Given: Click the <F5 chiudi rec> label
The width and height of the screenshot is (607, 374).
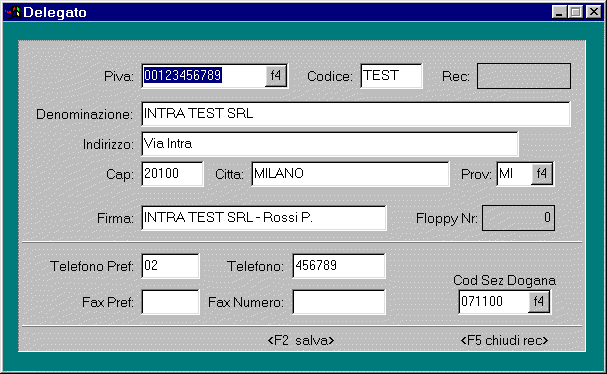Looking at the screenshot, I should click(x=504, y=340).
